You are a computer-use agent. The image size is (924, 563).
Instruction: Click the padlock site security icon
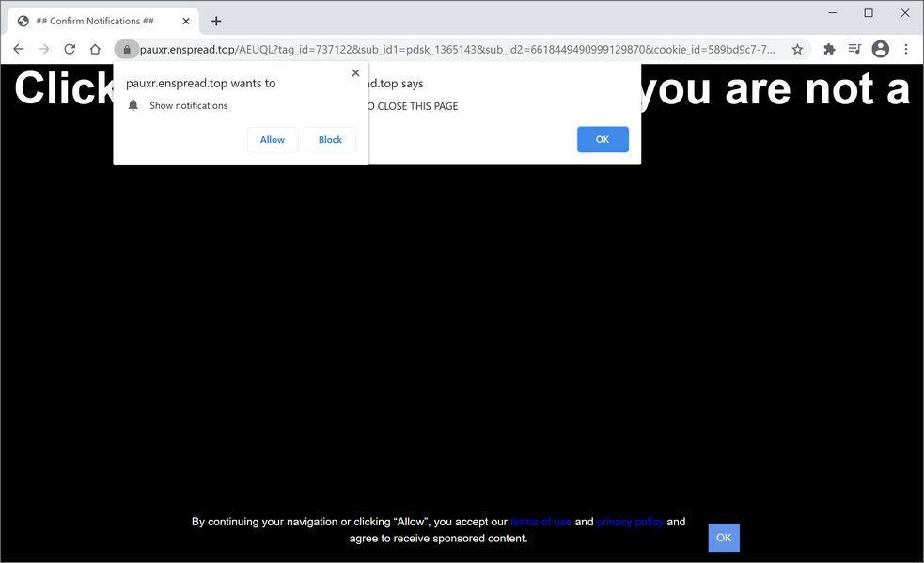click(x=127, y=49)
